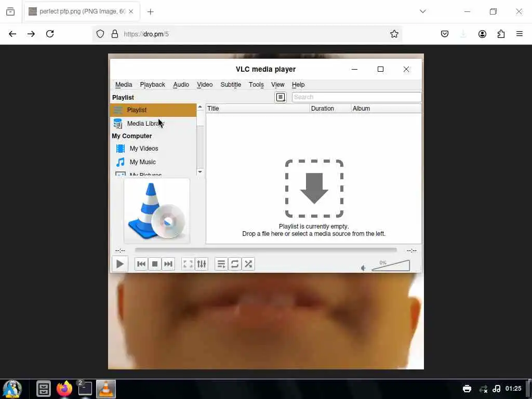
Task: Open the Playback menu
Action: click(152, 85)
